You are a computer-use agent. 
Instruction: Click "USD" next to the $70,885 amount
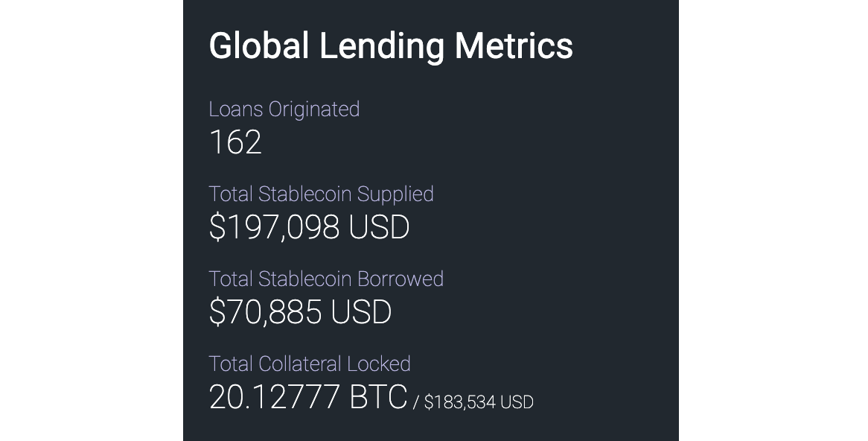point(361,312)
